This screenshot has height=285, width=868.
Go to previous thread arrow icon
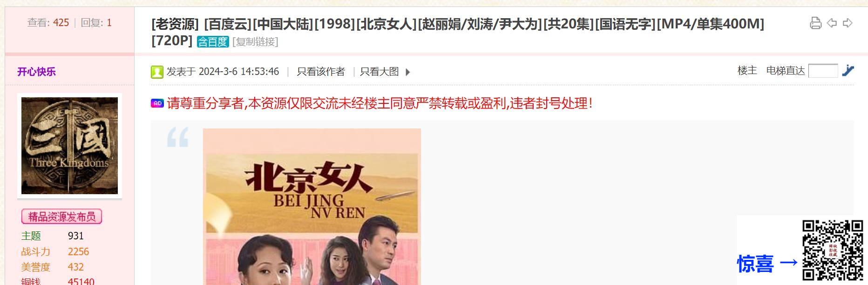832,23
